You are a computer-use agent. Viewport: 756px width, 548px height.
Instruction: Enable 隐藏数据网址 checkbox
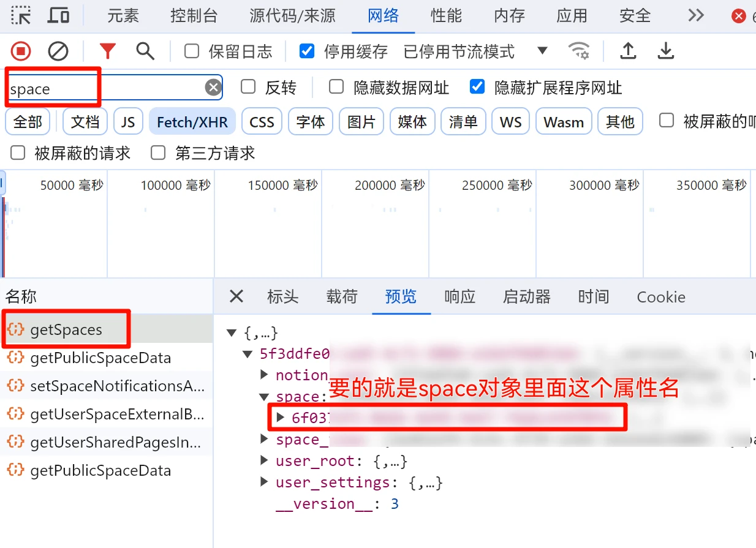(336, 87)
